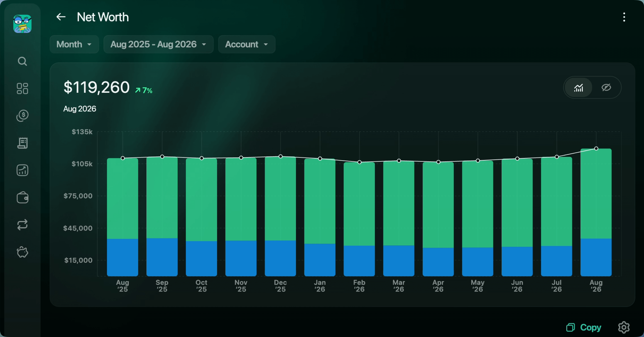Click the line point above Dec '25
Image resolution: width=644 pixels, height=337 pixels.
pyautogui.click(x=281, y=156)
